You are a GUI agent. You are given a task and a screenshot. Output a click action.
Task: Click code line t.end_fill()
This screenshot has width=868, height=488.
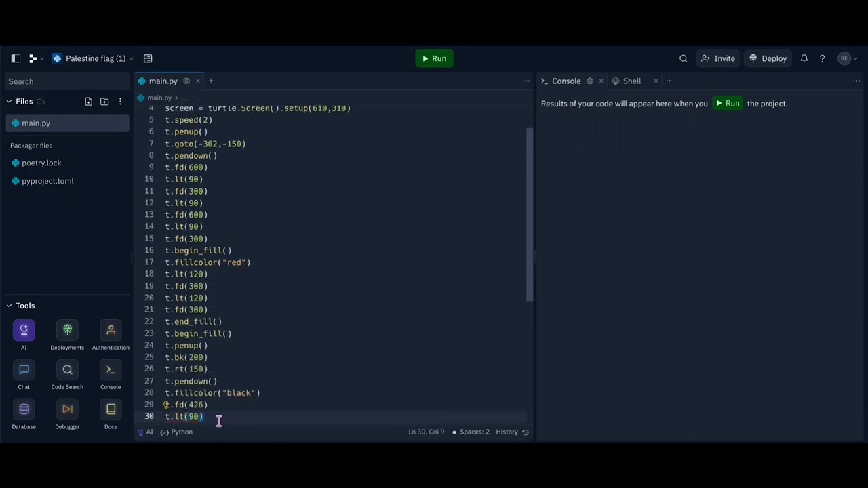(193, 322)
